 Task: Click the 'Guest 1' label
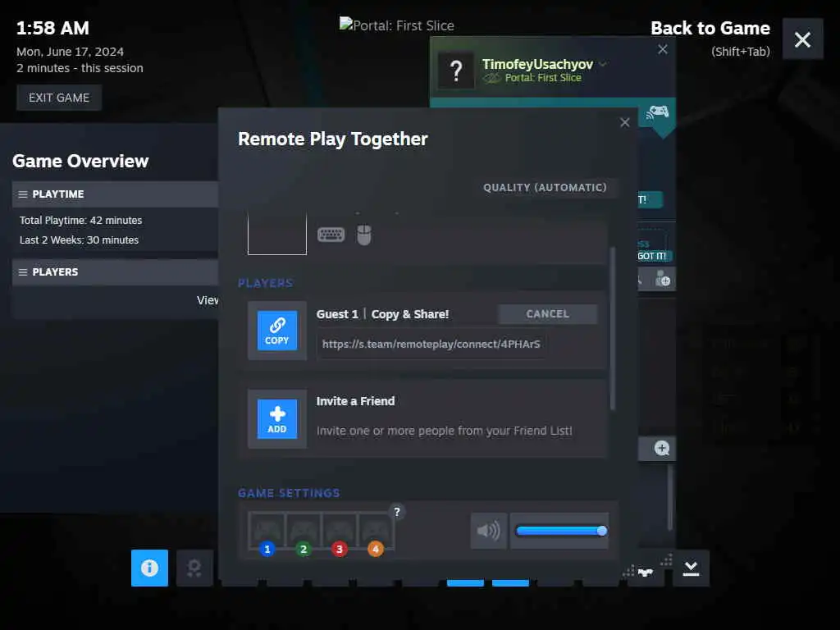337,314
